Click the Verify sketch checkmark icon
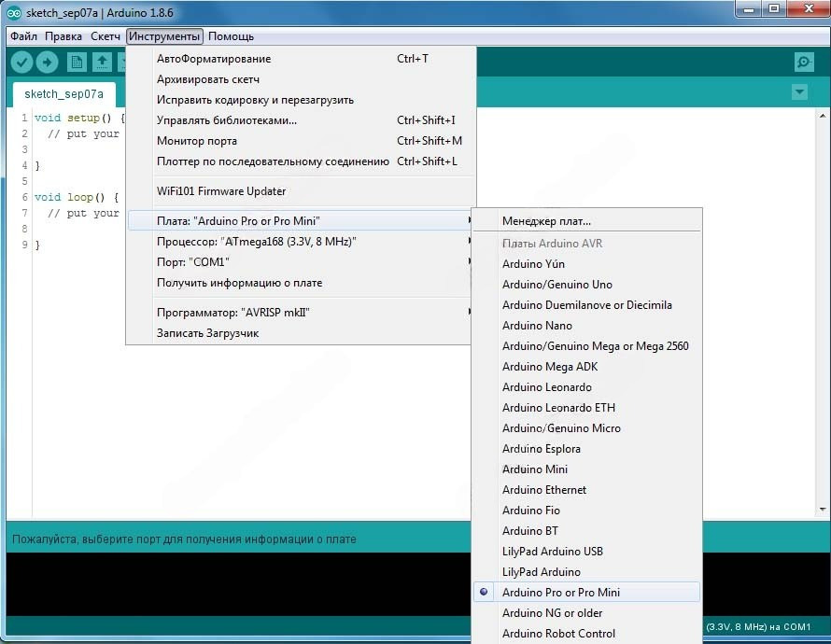Screen dimensions: 831x644 click(x=21, y=63)
